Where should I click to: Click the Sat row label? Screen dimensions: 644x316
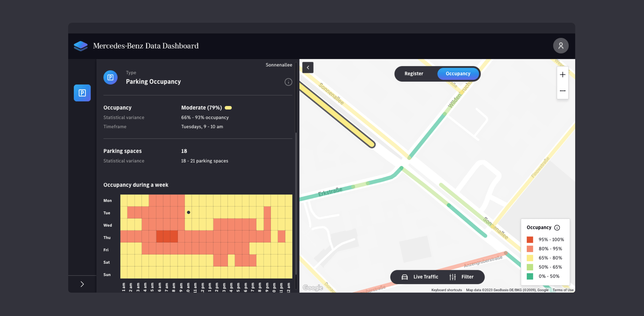(x=107, y=262)
